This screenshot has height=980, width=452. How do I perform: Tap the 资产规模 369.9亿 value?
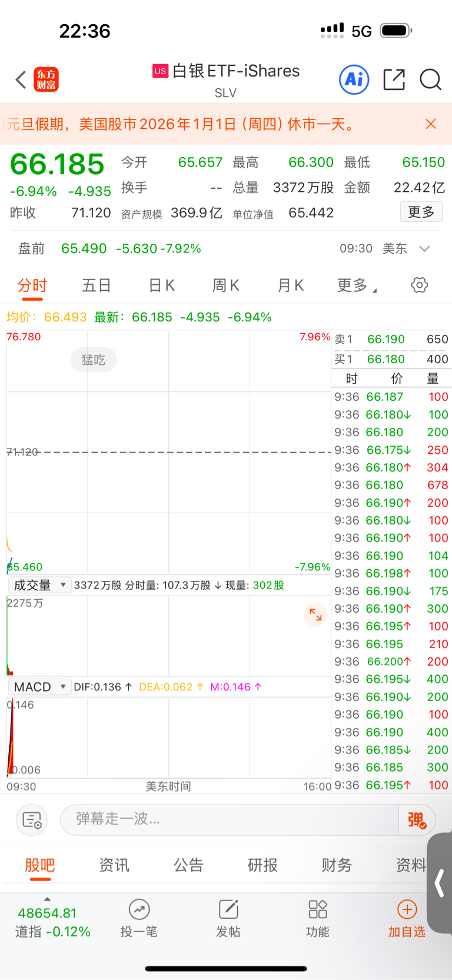pos(197,212)
